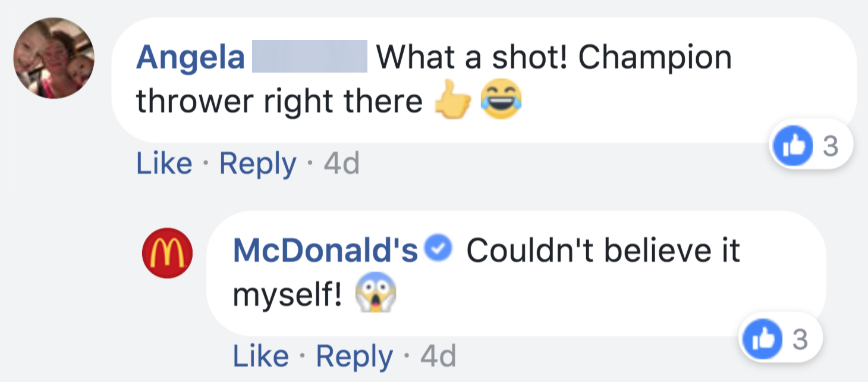Open the 4d timestamp on Angela's comment

pyautogui.click(x=341, y=164)
